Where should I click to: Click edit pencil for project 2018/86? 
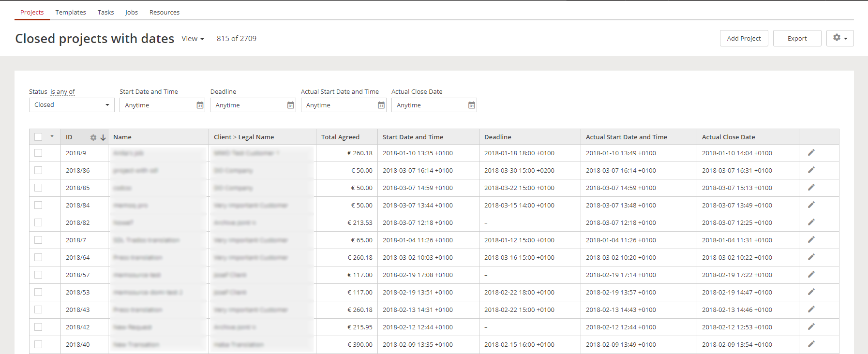pos(811,170)
